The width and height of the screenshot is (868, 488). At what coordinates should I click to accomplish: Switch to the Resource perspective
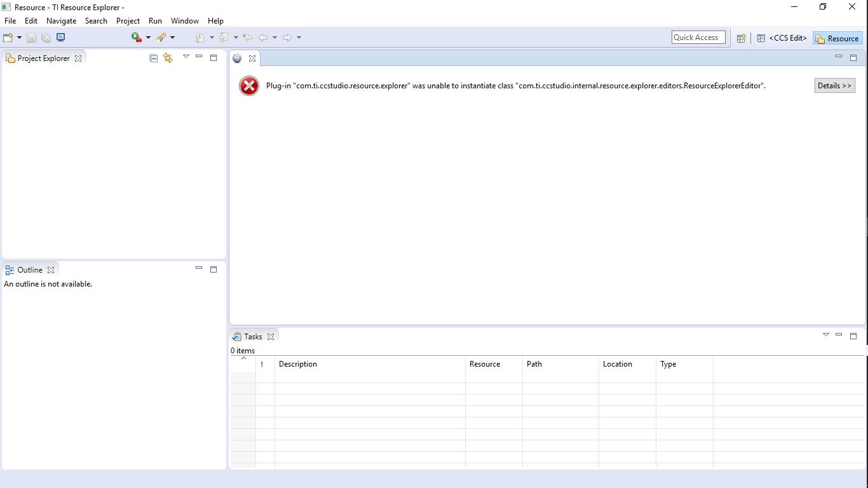837,38
